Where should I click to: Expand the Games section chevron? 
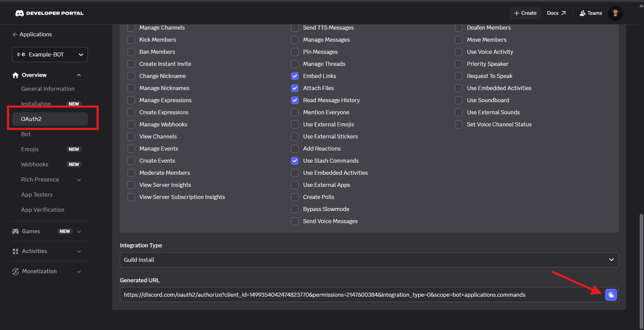point(79,232)
